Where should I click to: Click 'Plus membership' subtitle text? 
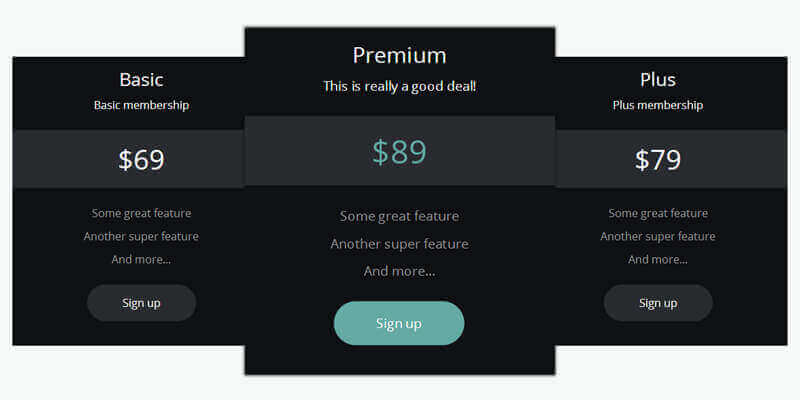[658, 105]
